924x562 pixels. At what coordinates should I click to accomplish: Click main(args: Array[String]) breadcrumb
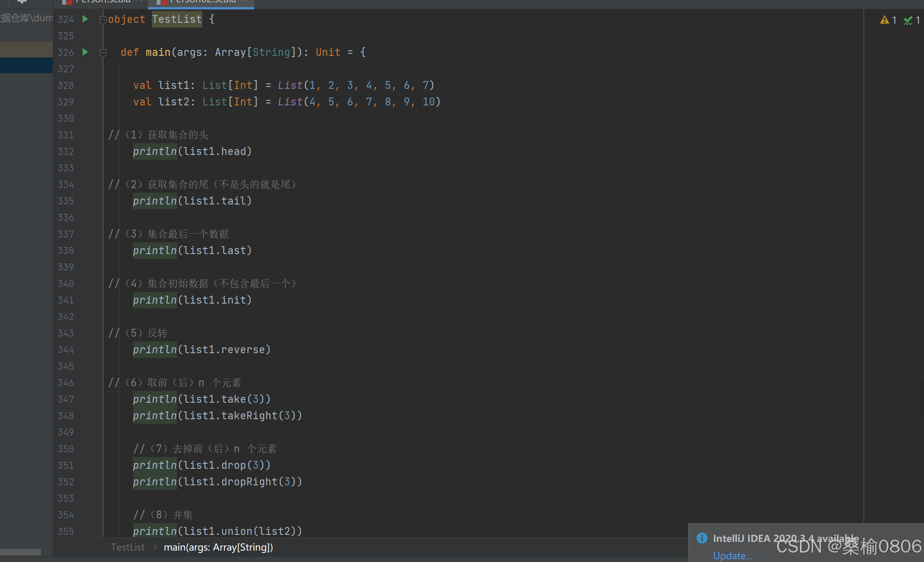click(x=218, y=547)
